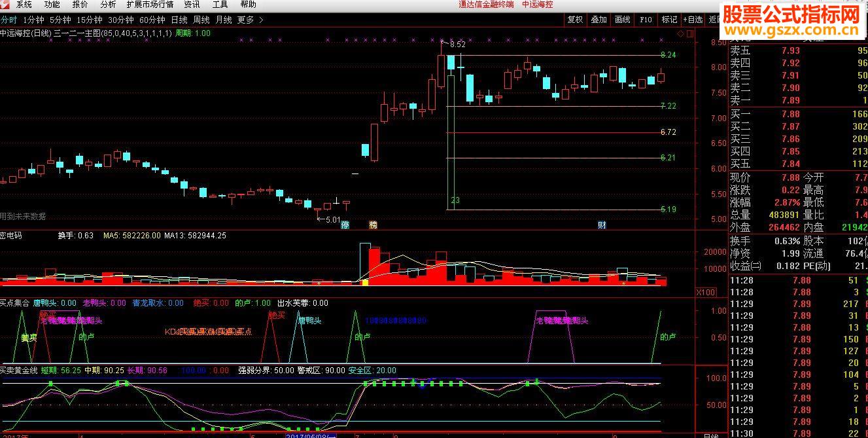The width and height of the screenshot is (868, 438).
Task: Open the F10 company info
Action: click(x=646, y=20)
